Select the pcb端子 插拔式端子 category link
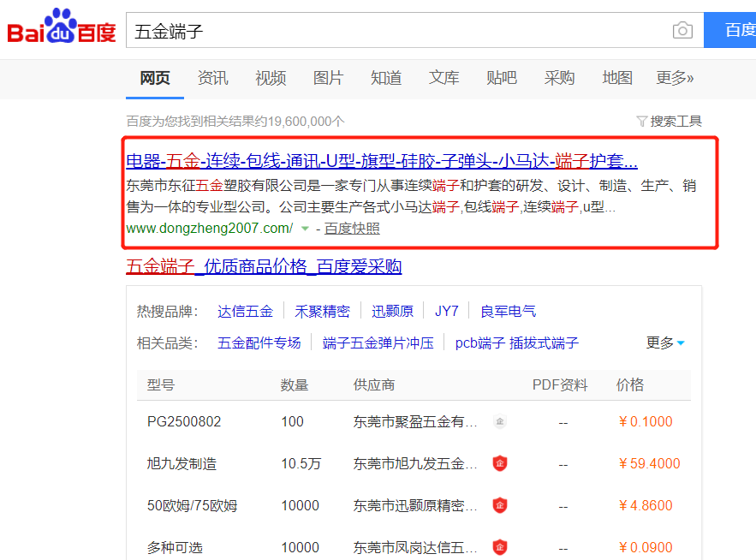The width and height of the screenshot is (756, 560). [x=516, y=343]
